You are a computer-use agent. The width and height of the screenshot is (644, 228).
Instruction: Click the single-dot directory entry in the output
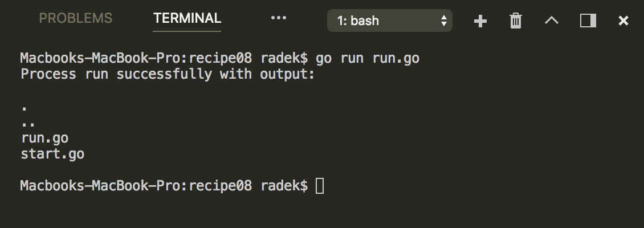24,107
